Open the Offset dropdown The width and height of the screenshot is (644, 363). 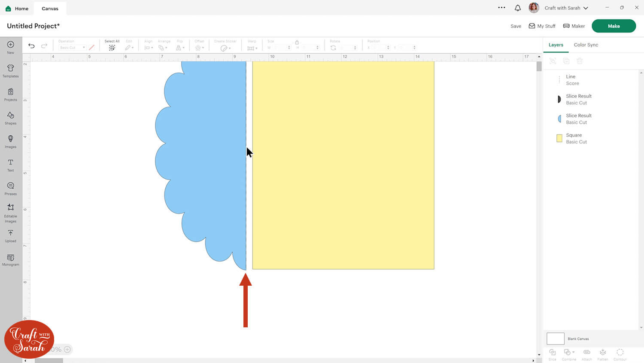click(x=199, y=48)
